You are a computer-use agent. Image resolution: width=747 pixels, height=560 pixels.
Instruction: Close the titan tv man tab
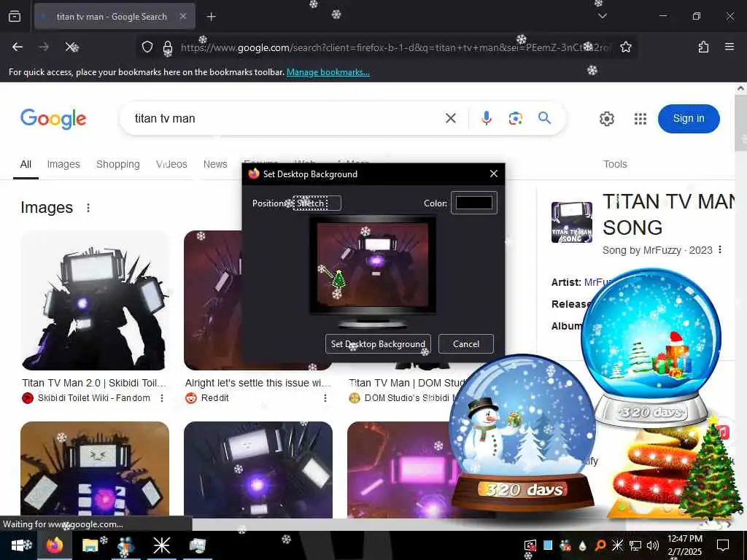click(x=183, y=16)
